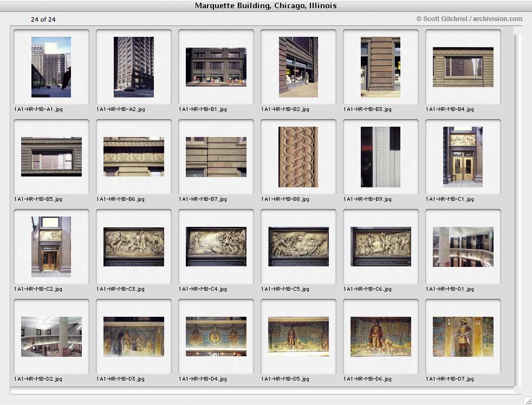The width and height of the screenshot is (532, 405).
Task: Select the thumbnail image for 1A1-HR-MB-A2.jpg
Action: coord(134,67)
